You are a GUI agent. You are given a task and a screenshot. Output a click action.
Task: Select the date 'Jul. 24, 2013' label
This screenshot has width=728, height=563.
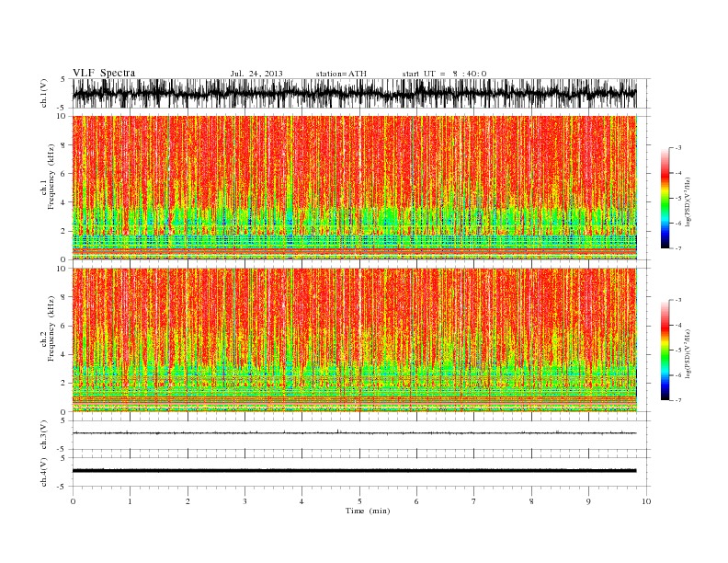point(256,74)
